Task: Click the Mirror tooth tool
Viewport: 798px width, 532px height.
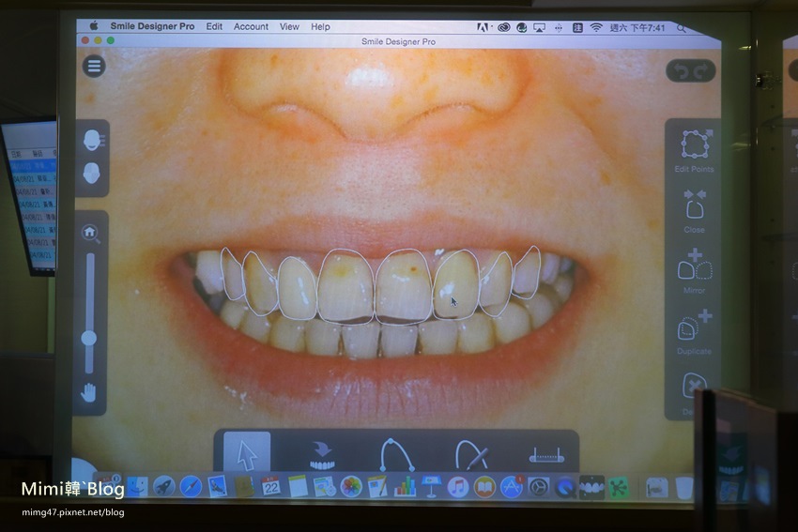Action: click(x=694, y=271)
